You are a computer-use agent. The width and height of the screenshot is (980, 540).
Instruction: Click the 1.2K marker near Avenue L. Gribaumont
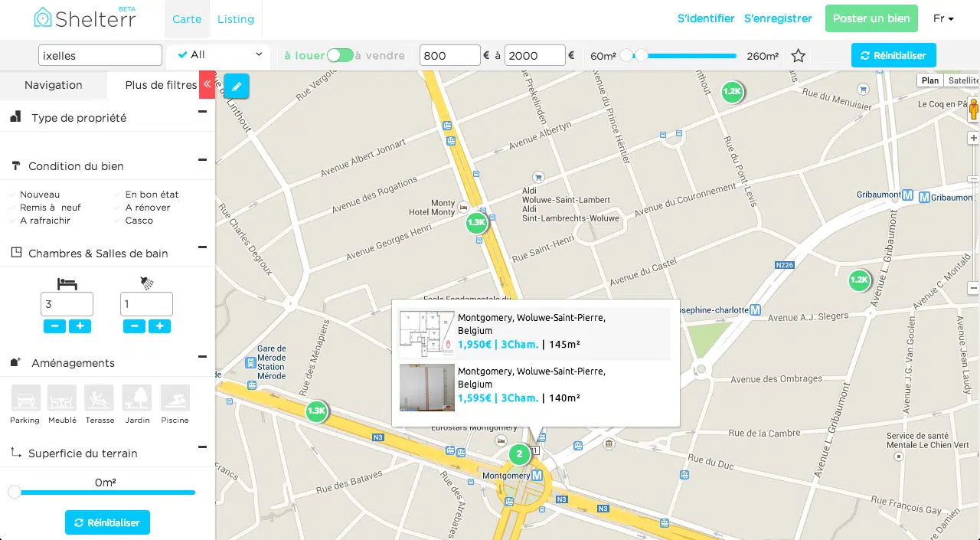859,280
